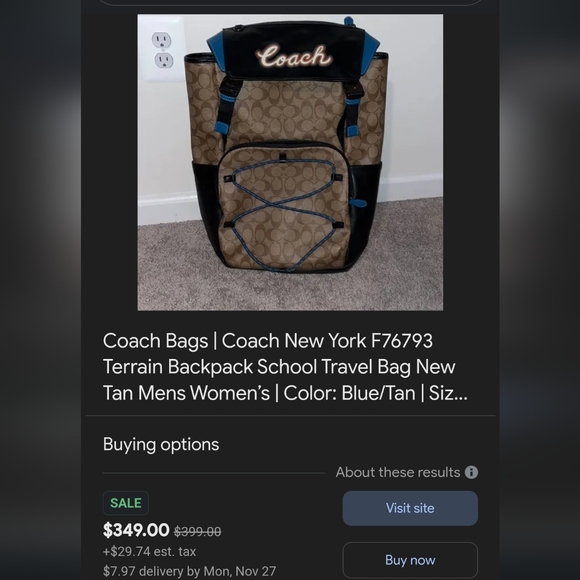Click the Buy now button
This screenshot has height=580, width=580.
pos(410,560)
